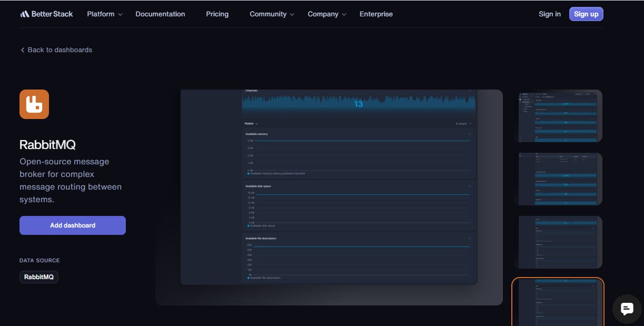The image size is (644, 326).
Task: Click the Better Stack logo
Action: tap(46, 14)
